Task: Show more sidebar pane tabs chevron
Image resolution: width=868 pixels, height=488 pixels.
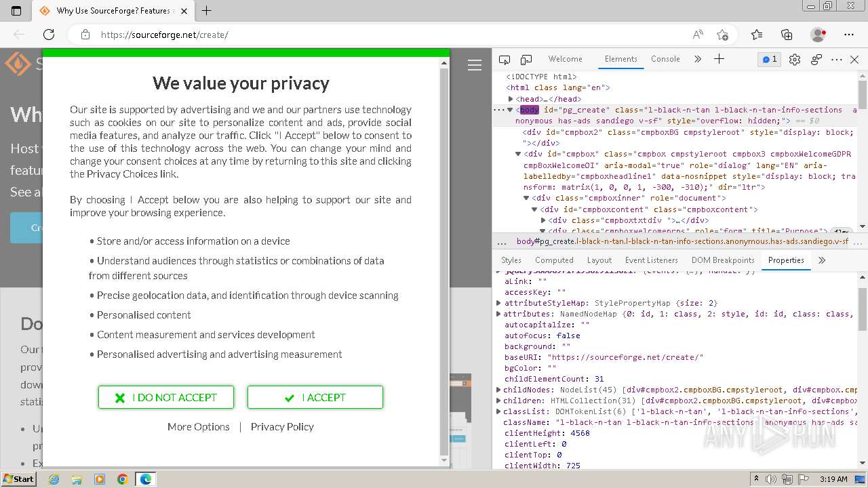Action: pyautogui.click(x=822, y=260)
